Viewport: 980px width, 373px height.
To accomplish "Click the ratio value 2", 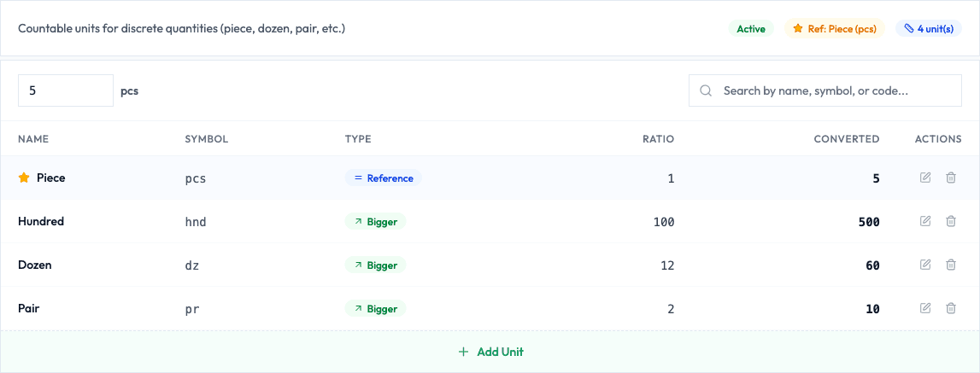I will click(672, 309).
